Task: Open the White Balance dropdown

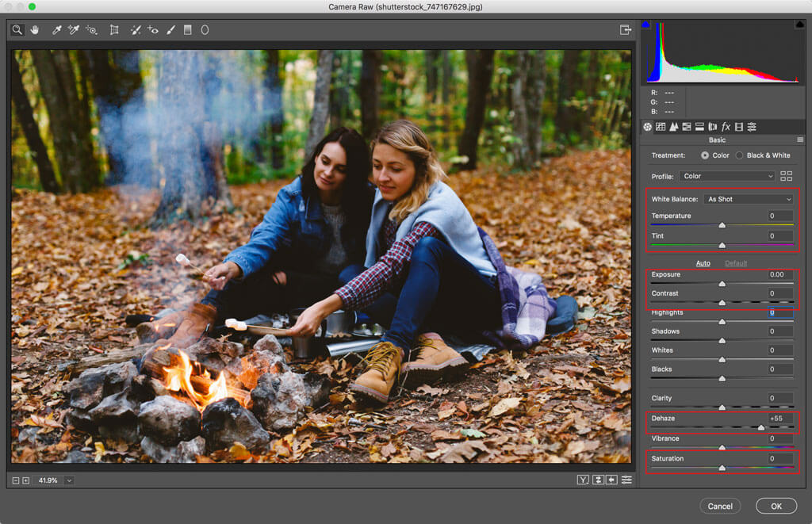Action: tap(749, 199)
